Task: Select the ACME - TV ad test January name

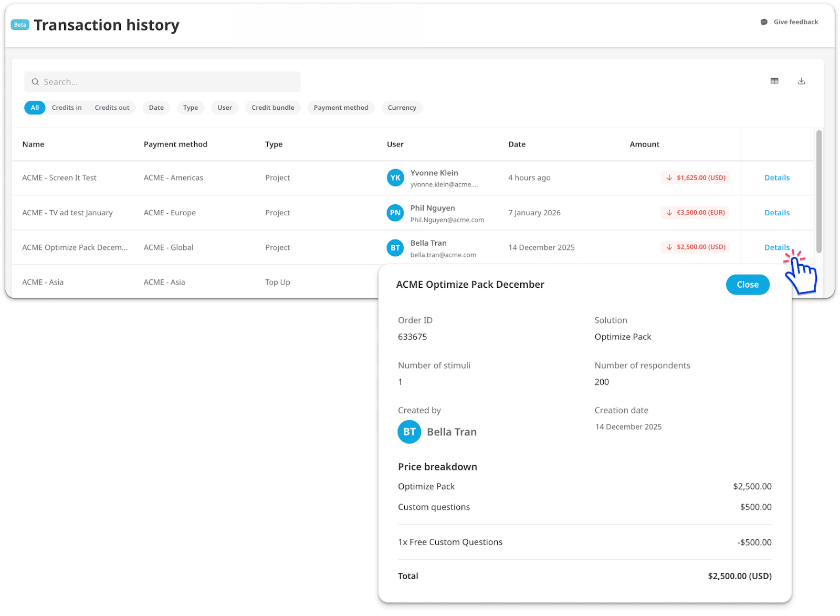Action: click(67, 213)
